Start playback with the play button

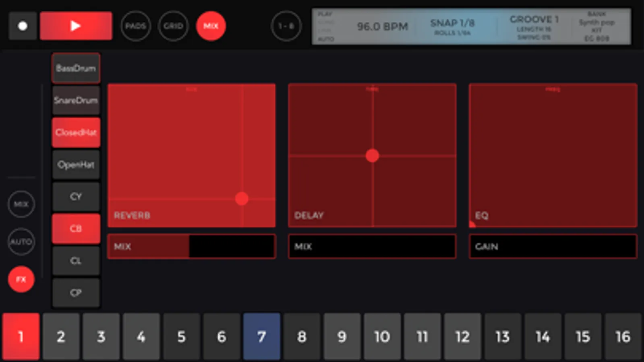76,26
